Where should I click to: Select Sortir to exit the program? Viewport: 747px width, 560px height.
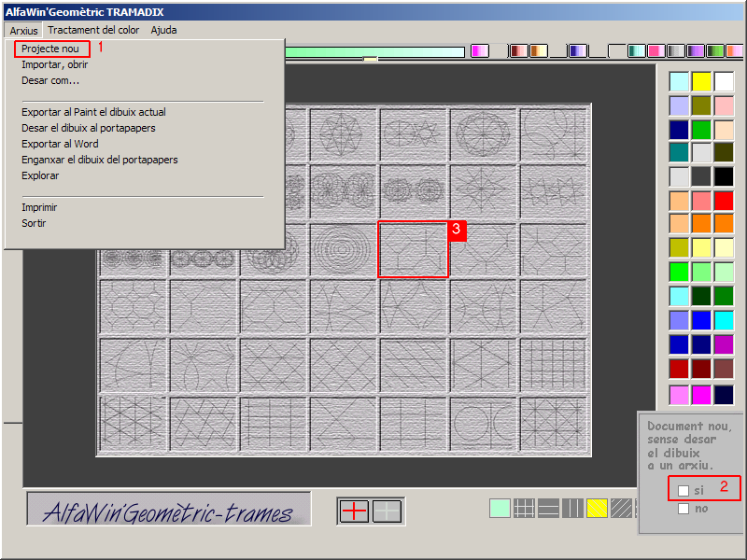point(34,223)
